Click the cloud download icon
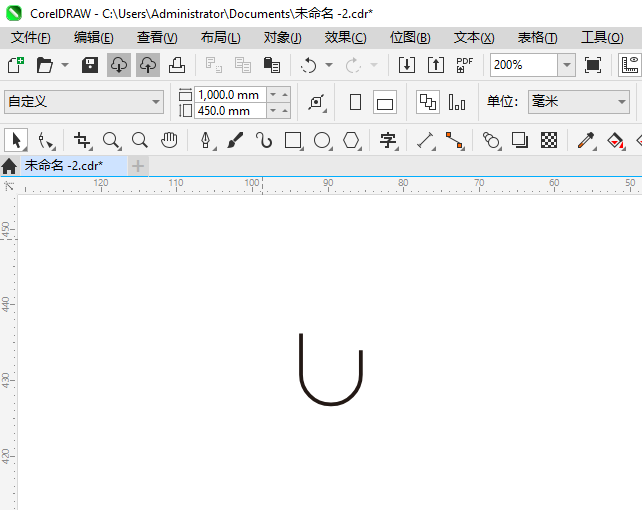 click(119, 65)
